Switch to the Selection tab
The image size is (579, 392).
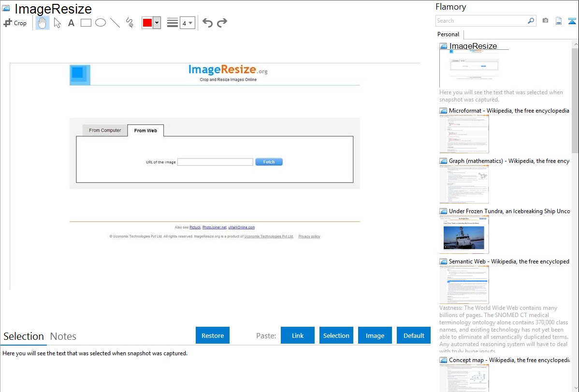[x=24, y=336]
